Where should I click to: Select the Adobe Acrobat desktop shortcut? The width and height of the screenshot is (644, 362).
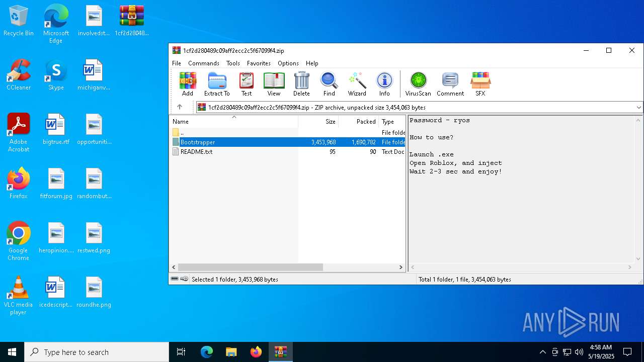(x=19, y=133)
